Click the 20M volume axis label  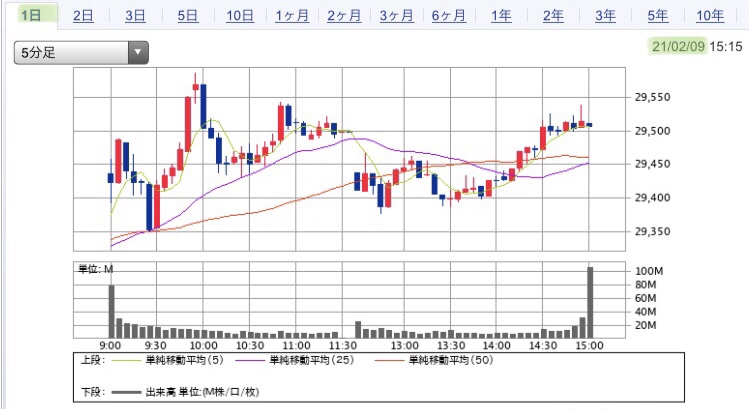pos(645,325)
